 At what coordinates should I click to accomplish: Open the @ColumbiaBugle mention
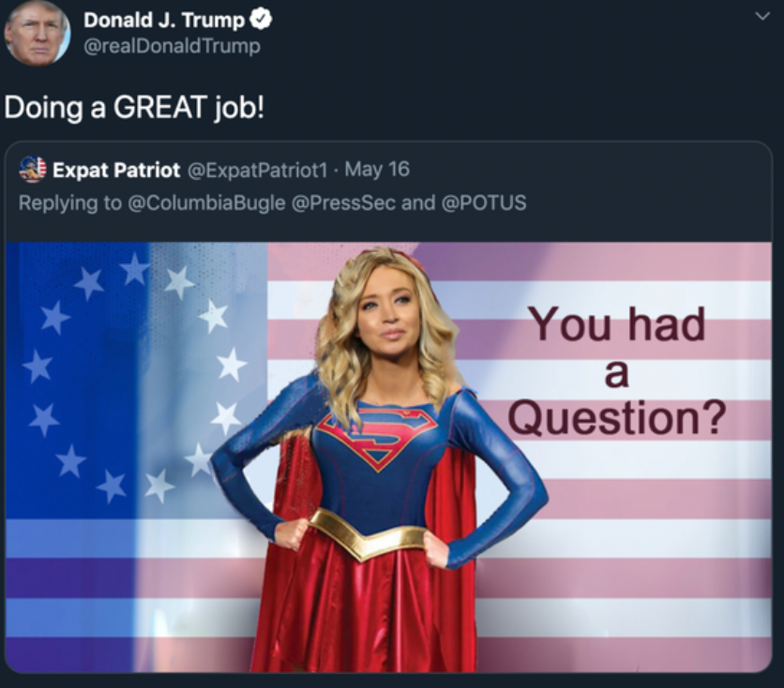pyautogui.click(x=207, y=202)
